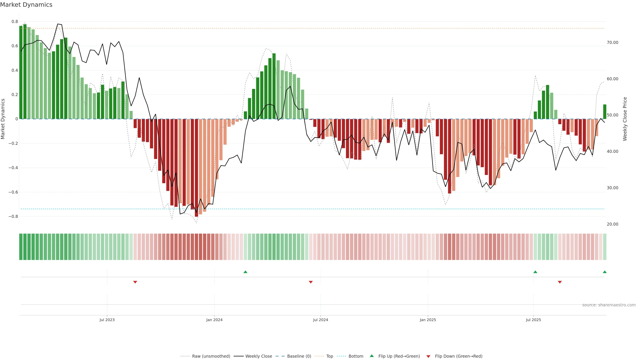
Task: Click the green Flip Up triangle legend icon
Action: (372, 356)
